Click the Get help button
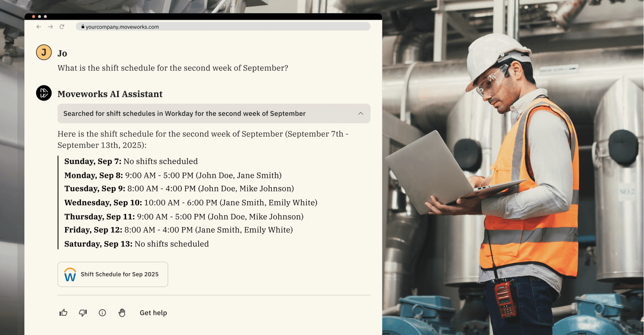The height and width of the screenshot is (335, 644). click(x=153, y=313)
